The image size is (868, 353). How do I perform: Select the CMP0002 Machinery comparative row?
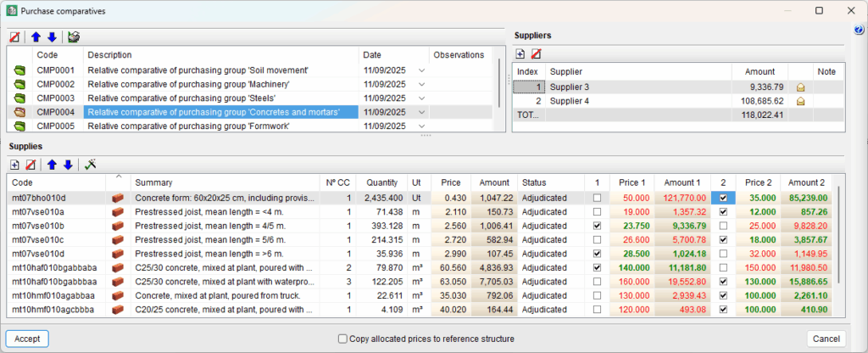(188, 84)
